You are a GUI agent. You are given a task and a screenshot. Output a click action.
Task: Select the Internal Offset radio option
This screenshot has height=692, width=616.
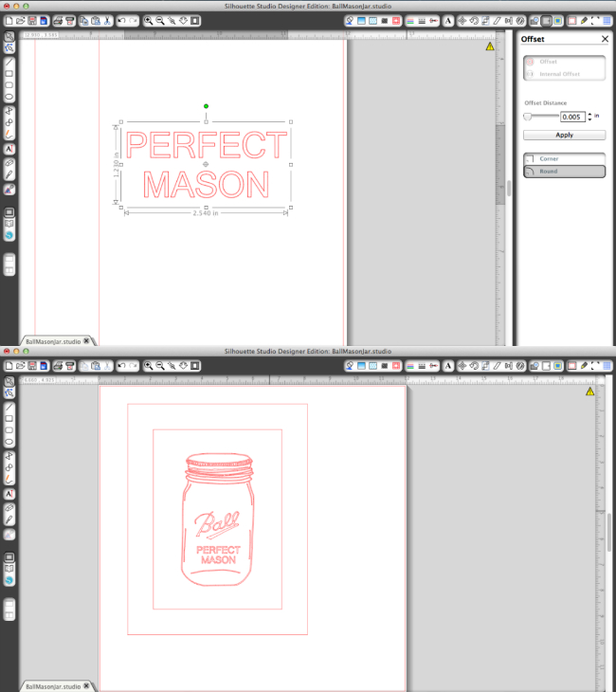(565, 74)
